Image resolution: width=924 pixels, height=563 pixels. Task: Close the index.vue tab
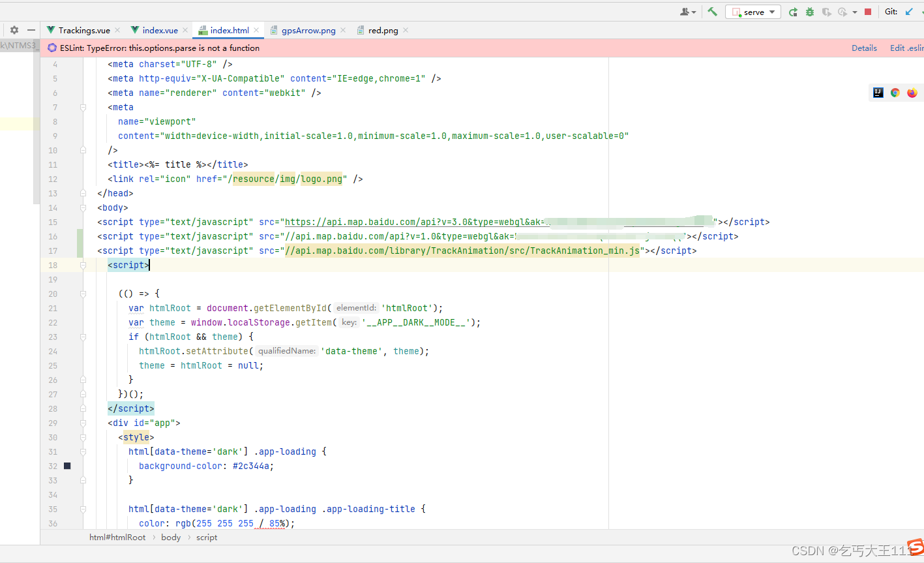(x=185, y=30)
